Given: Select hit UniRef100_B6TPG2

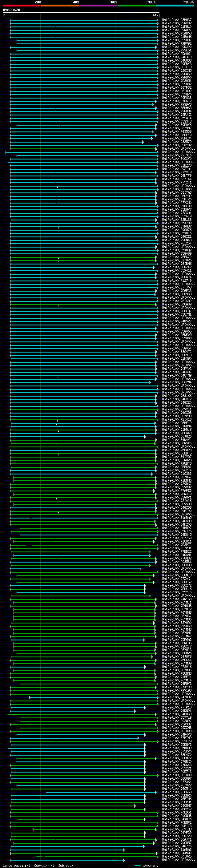Looking at the screenshot, I should (177, 88).
